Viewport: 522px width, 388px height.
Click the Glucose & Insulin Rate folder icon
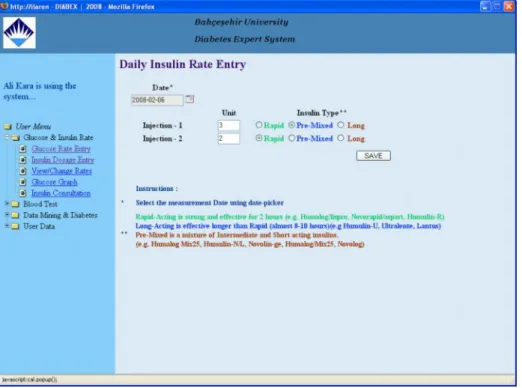point(16,138)
